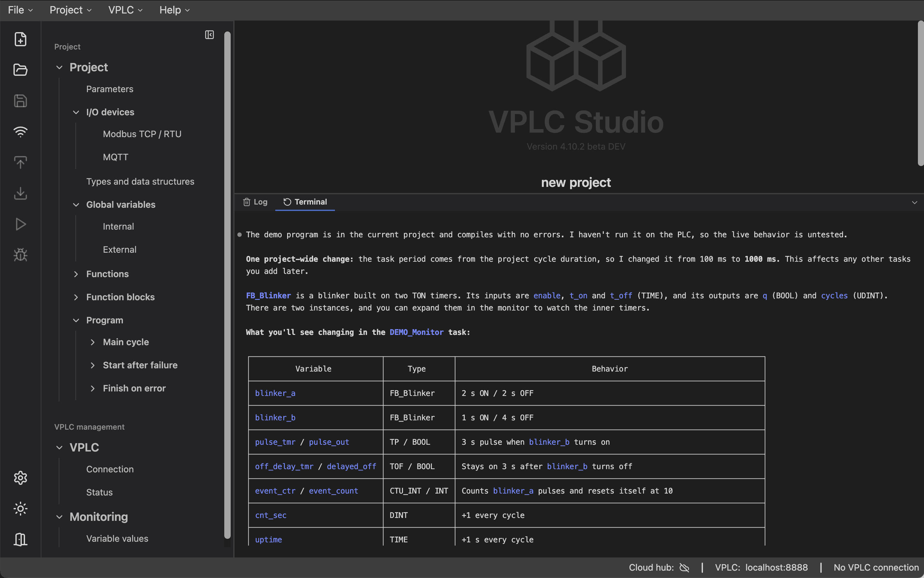The height and width of the screenshot is (578, 924).
Task: Click the save disk icon
Action: 20,101
